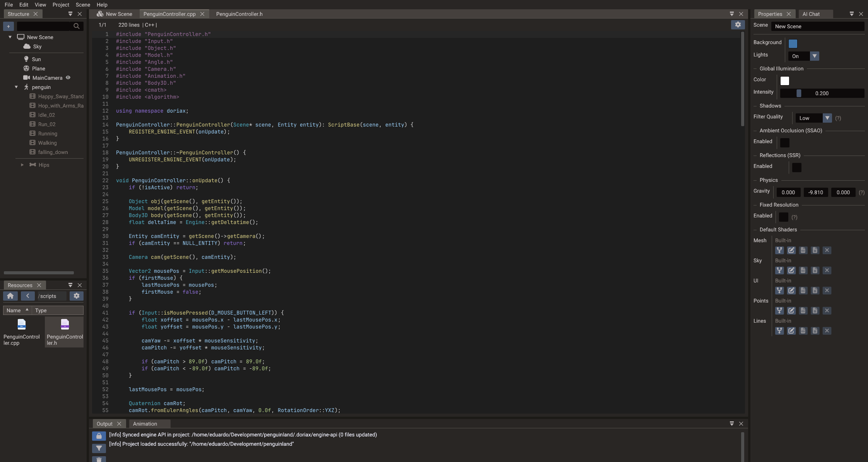This screenshot has height=462, width=868.
Task: Click the Intensity slider
Action: point(822,93)
